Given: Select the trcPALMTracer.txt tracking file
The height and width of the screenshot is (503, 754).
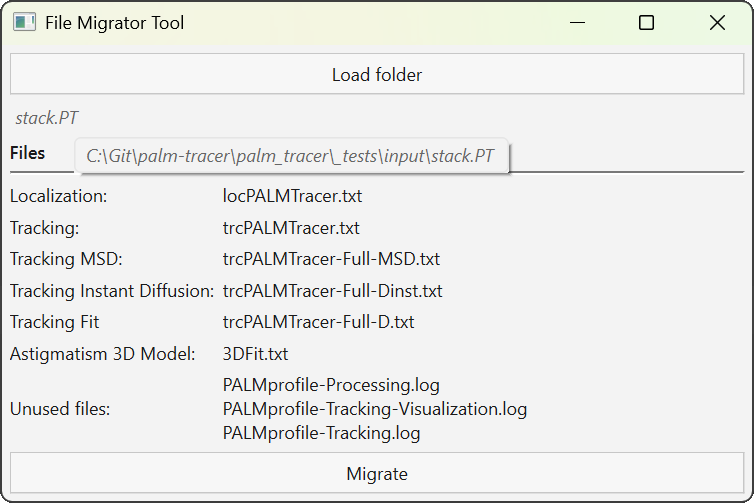Looking at the screenshot, I should tap(291, 228).
